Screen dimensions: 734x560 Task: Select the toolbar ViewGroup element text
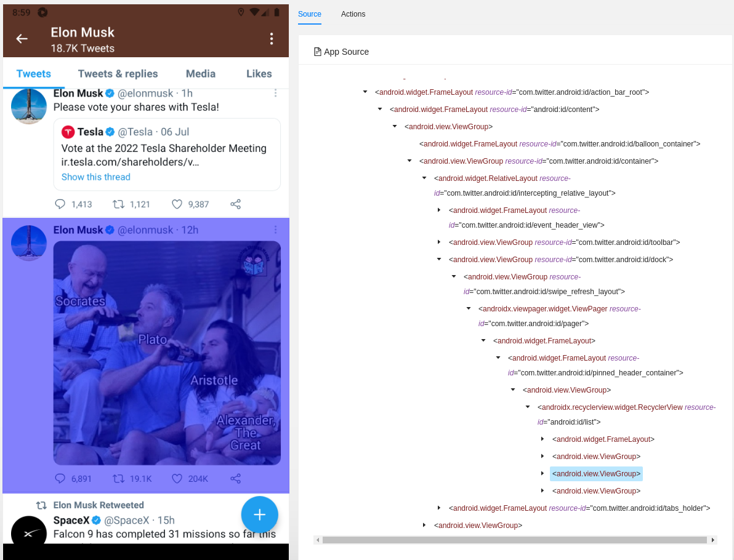click(565, 242)
